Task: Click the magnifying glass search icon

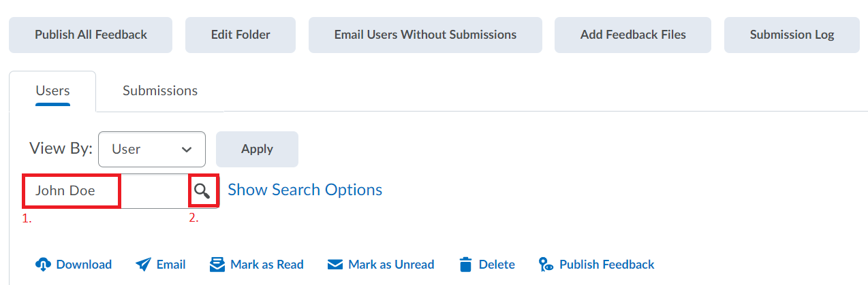Action: pos(202,190)
